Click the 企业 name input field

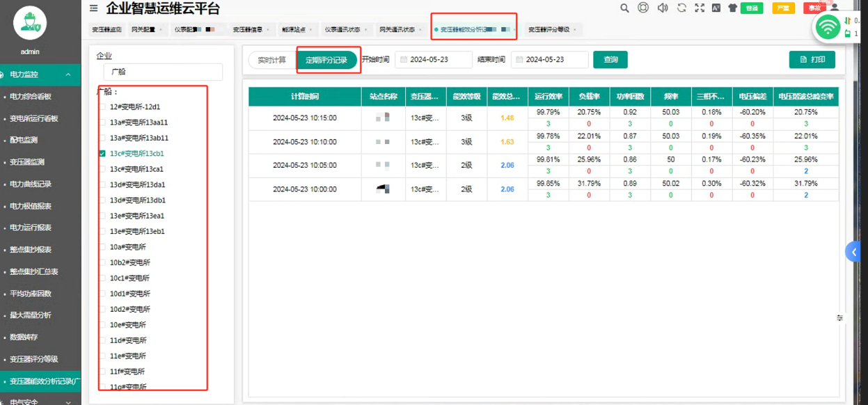pos(163,72)
